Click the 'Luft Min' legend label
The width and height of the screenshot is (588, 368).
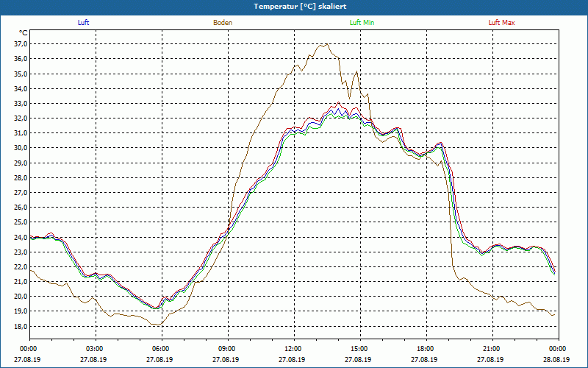pos(362,23)
